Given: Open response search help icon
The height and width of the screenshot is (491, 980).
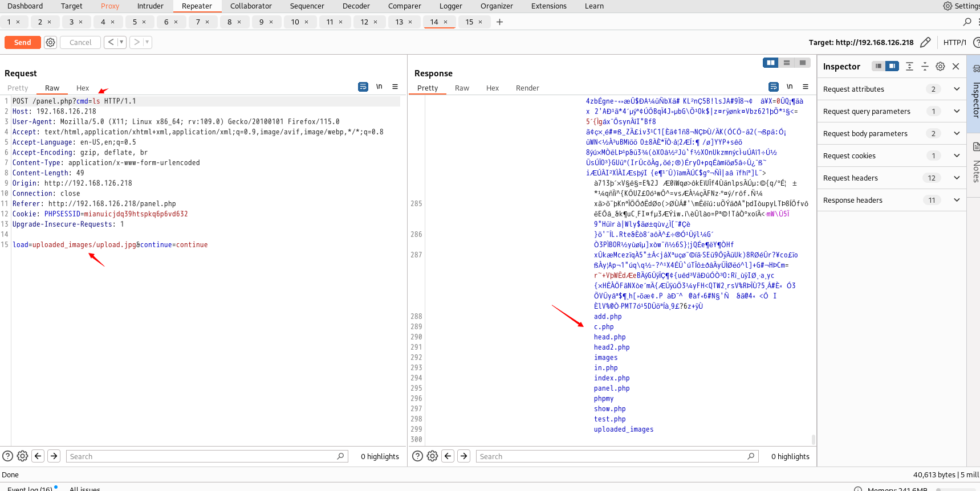Looking at the screenshot, I should pyautogui.click(x=417, y=456).
